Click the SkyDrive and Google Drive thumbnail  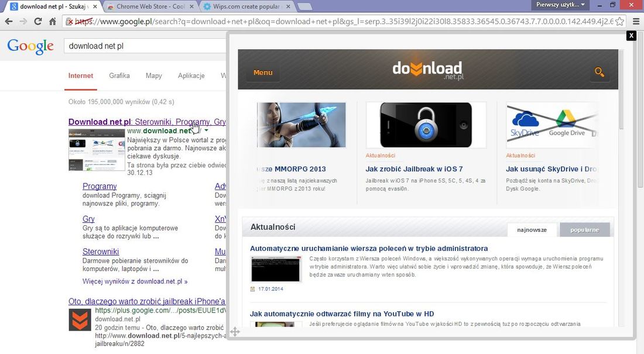(x=551, y=125)
